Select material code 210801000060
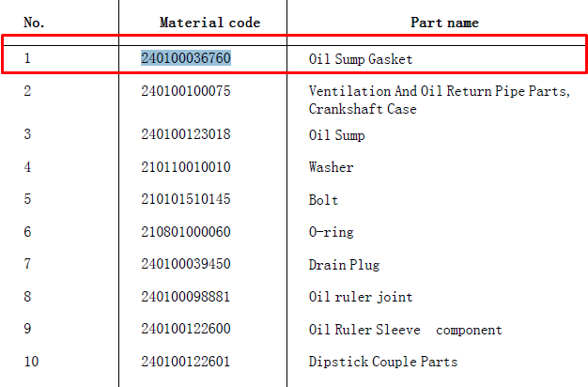Screen dimensions: 588x387 [x=186, y=232]
